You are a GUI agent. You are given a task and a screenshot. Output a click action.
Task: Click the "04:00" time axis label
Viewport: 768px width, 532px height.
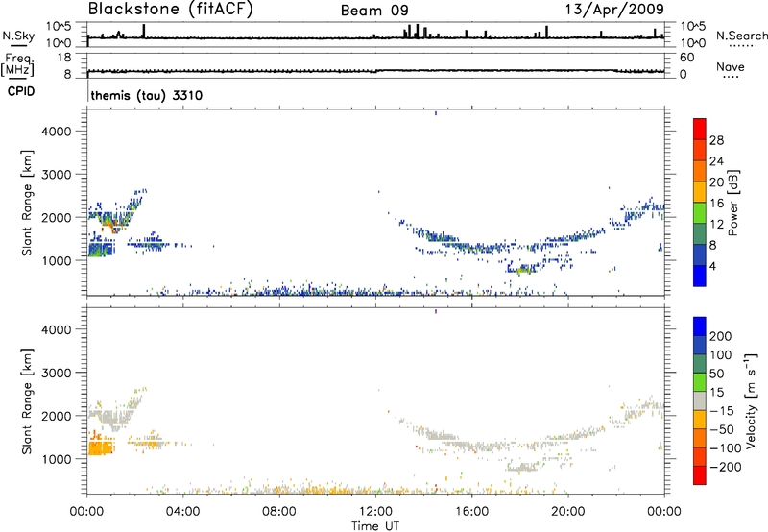(x=183, y=512)
